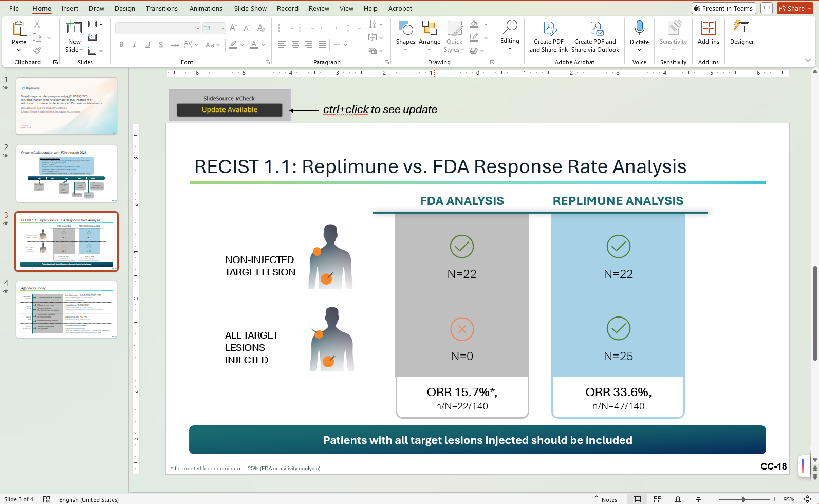Select the Format Painter brush
Screen dimensions: 819x504
(37, 50)
